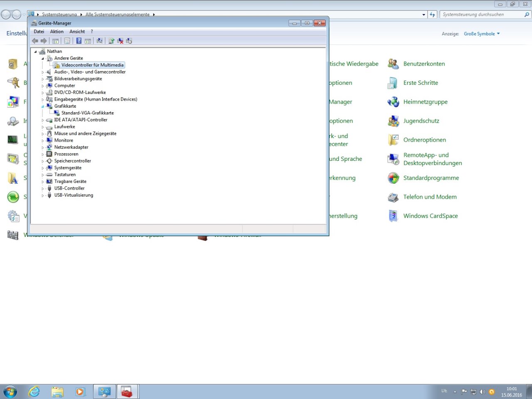
Task: Click the Back arrow in Geräte-Manager toolbar
Action: [35, 41]
